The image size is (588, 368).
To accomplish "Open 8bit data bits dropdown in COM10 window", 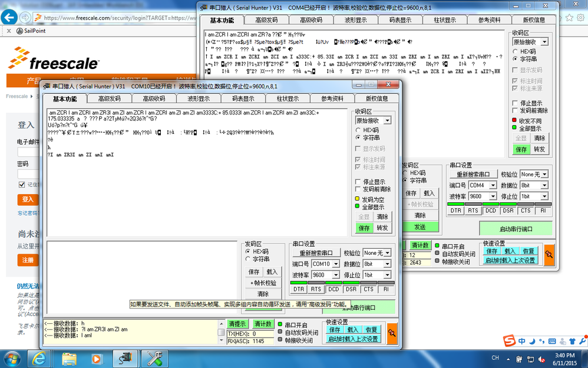I will pos(387,264).
